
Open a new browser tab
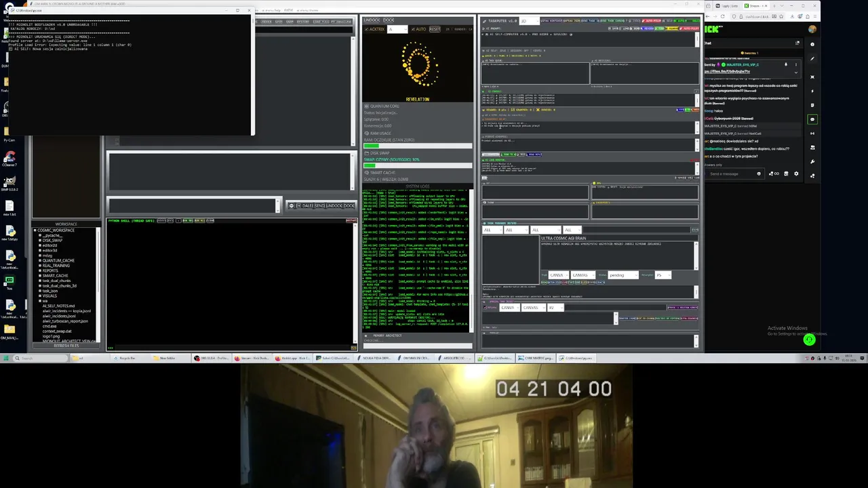[774, 5]
